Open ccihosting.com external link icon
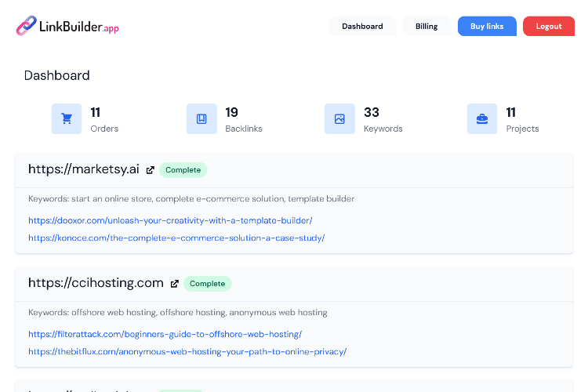The width and height of the screenshot is (588, 392). click(x=174, y=284)
